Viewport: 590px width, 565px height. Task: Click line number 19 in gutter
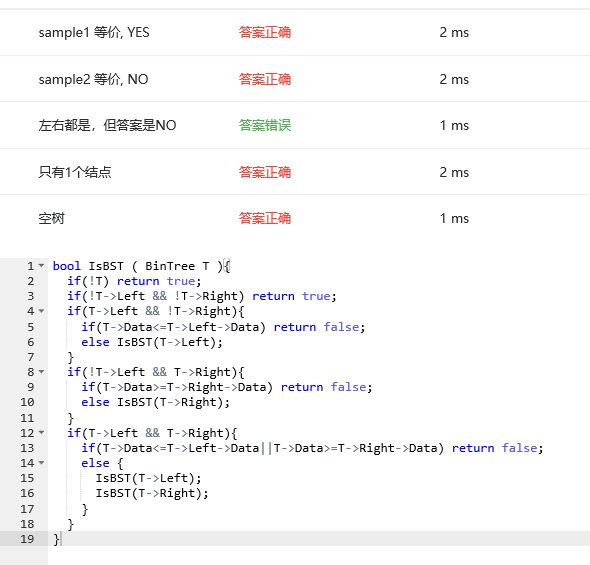point(27,539)
